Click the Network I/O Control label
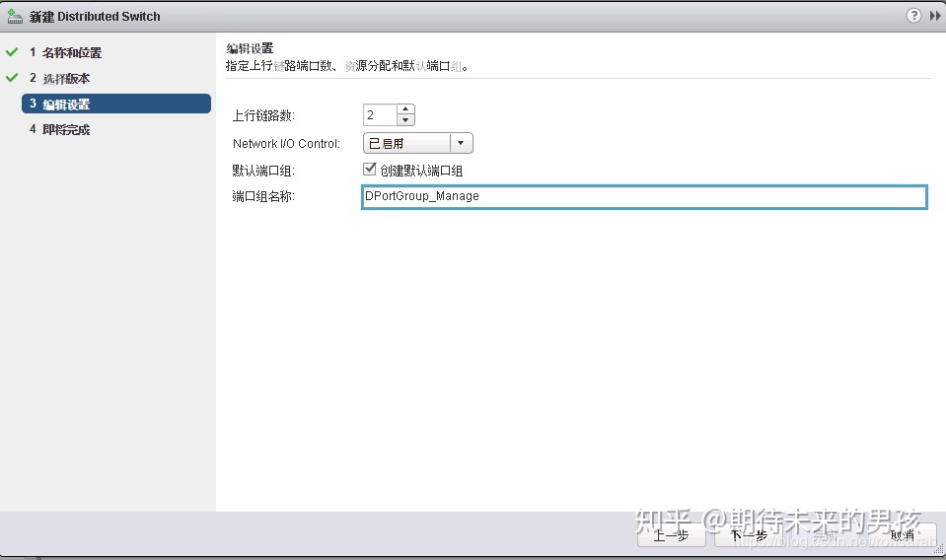 [x=287, y=144]
